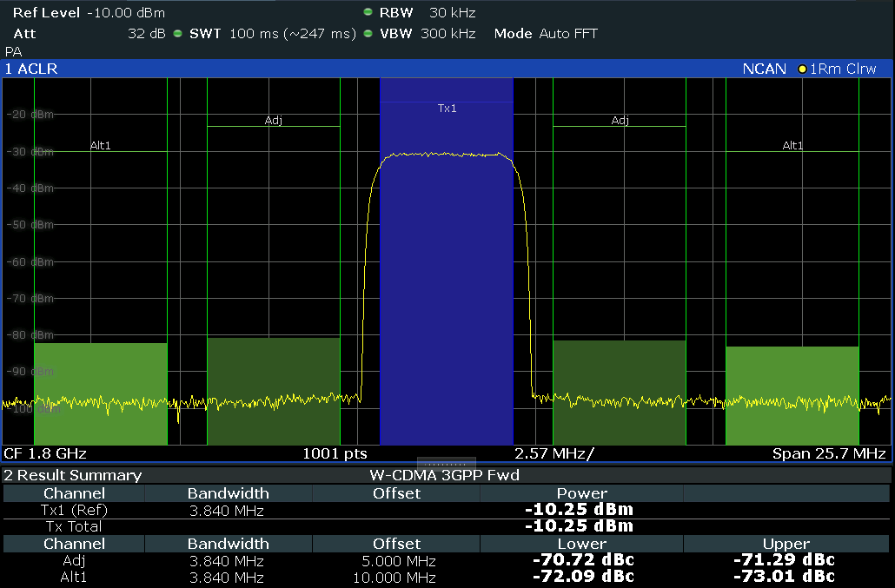
Task: Select the Adj lower -70.72 dBc result
Action: [x=582, y=560]
